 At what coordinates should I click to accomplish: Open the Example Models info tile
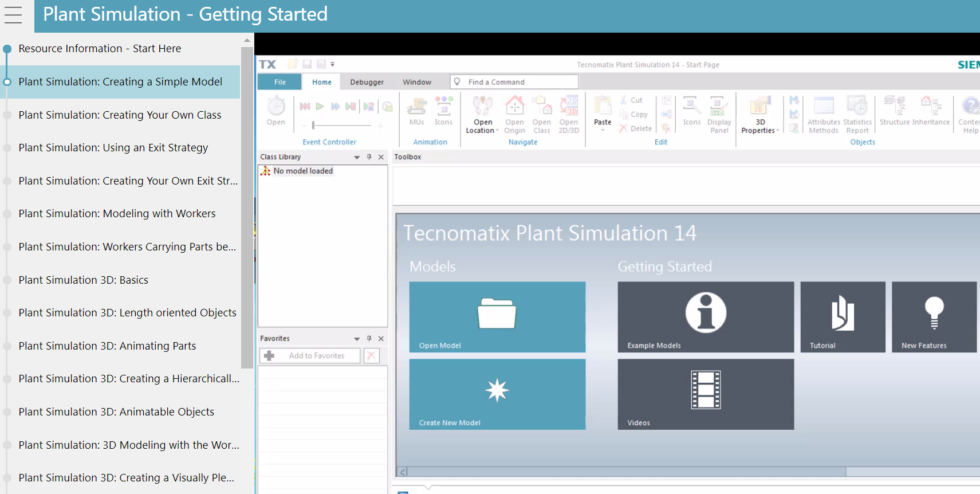(x=706, y=317)
